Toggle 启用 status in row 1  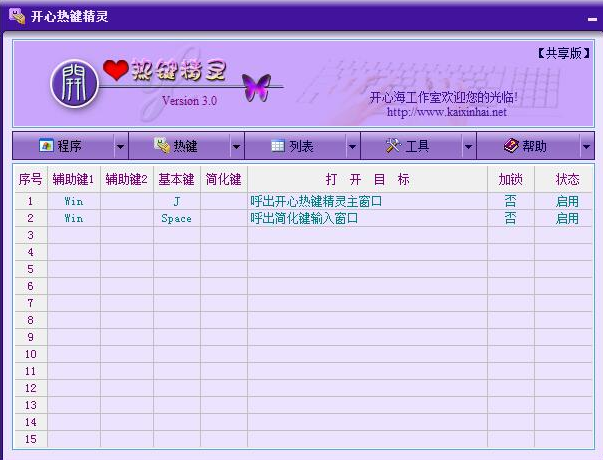point(567,201)
